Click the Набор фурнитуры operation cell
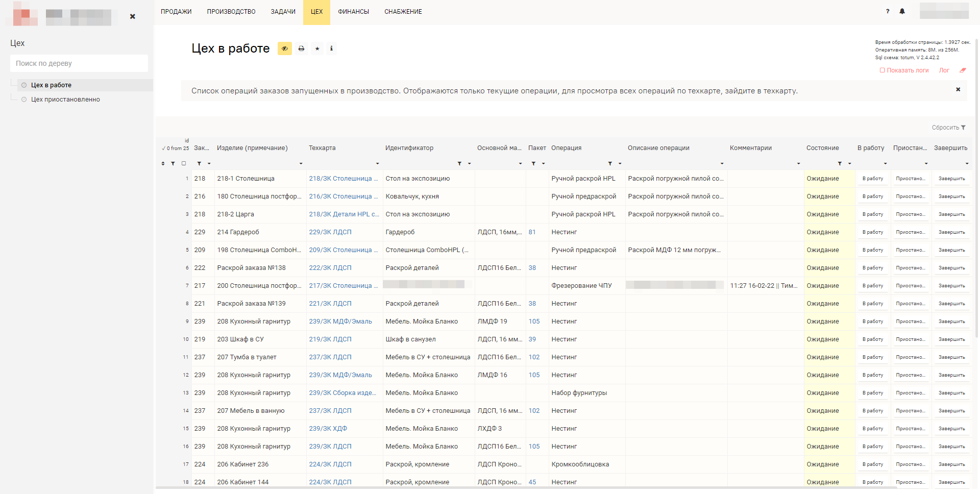The image size is (980, 494). (587, 393)
